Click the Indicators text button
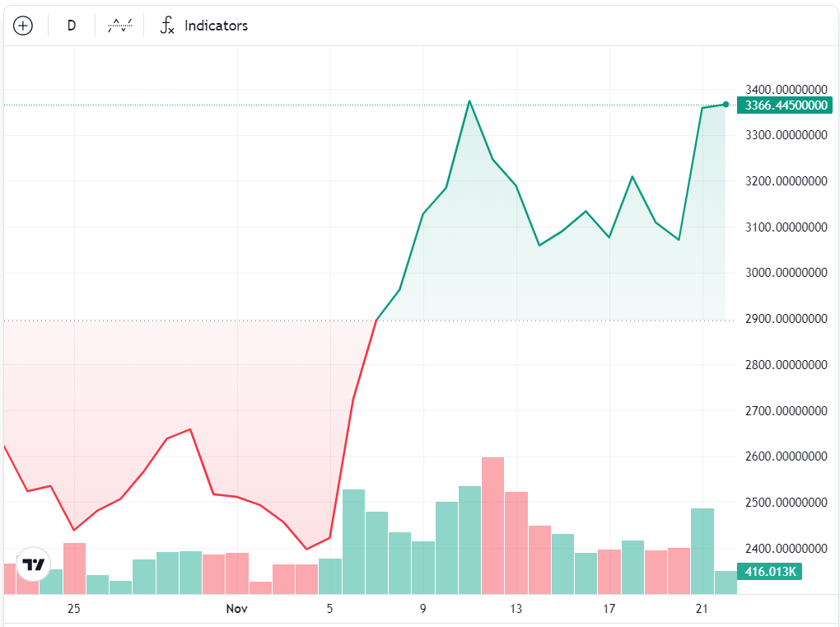The image size is (840, 627). [216, 26]
